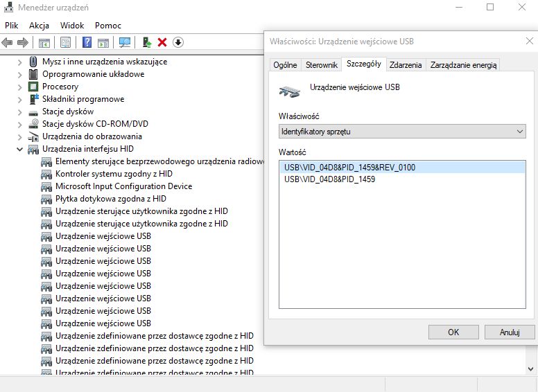Screen dimensions: 538x392
Task: Open the Zarządzanie energią tab
Action: pyautogui.click(x=464, y=65)
